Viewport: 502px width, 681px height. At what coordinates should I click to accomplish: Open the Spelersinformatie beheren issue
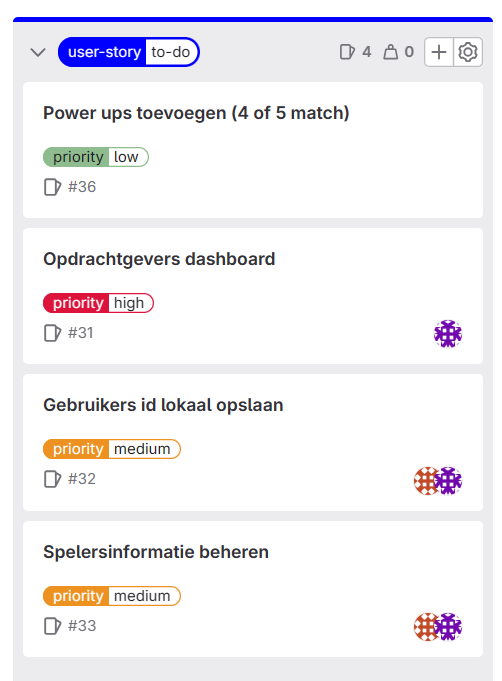pyautogui.click(x=156, y=552)
